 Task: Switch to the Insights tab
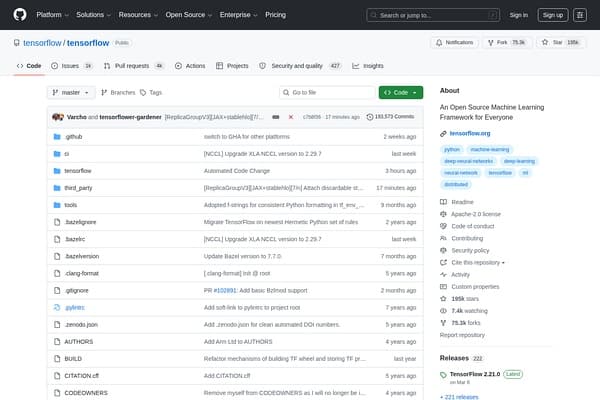368,66
